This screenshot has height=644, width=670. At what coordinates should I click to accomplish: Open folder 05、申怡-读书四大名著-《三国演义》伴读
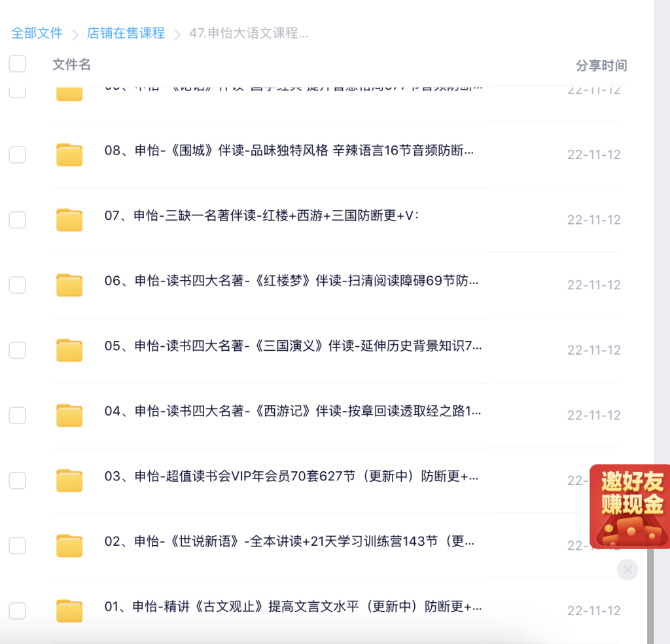tap(293, 346)
